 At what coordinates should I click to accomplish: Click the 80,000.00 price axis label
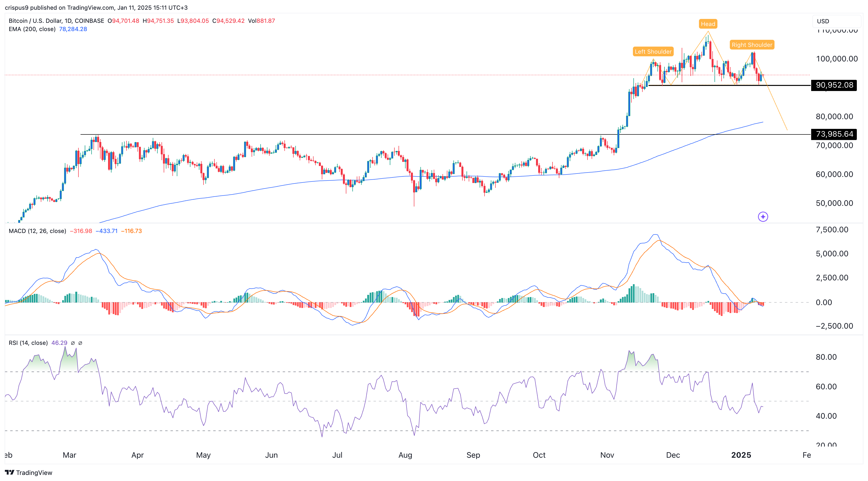click(834, 116)
